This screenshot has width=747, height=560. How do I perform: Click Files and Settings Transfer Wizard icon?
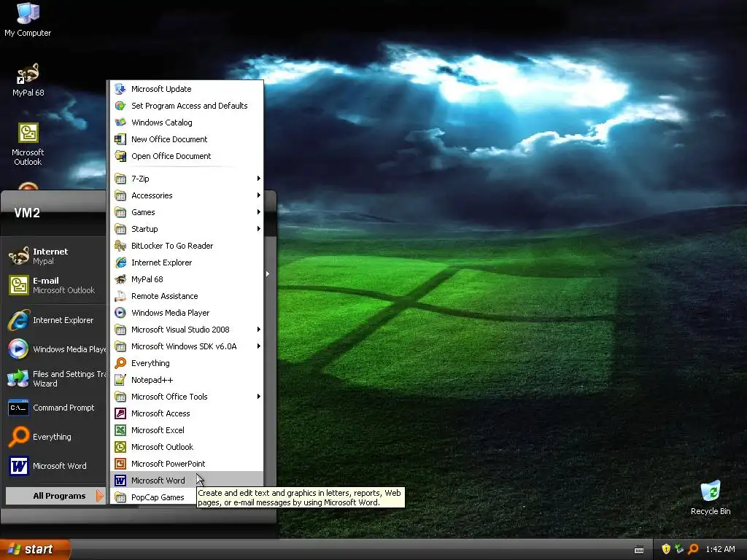pos(18,378)
